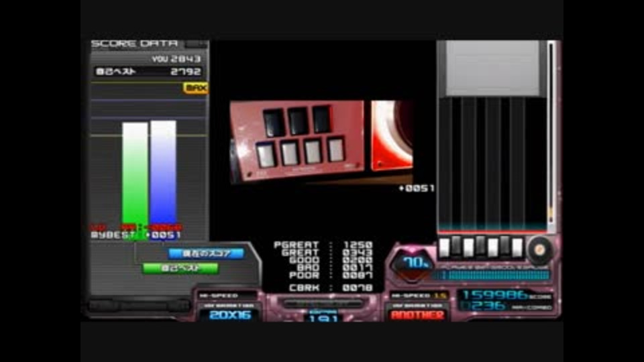
Task: Click the keyboard controller camera thumbnail
Action: tap(297, 141)
